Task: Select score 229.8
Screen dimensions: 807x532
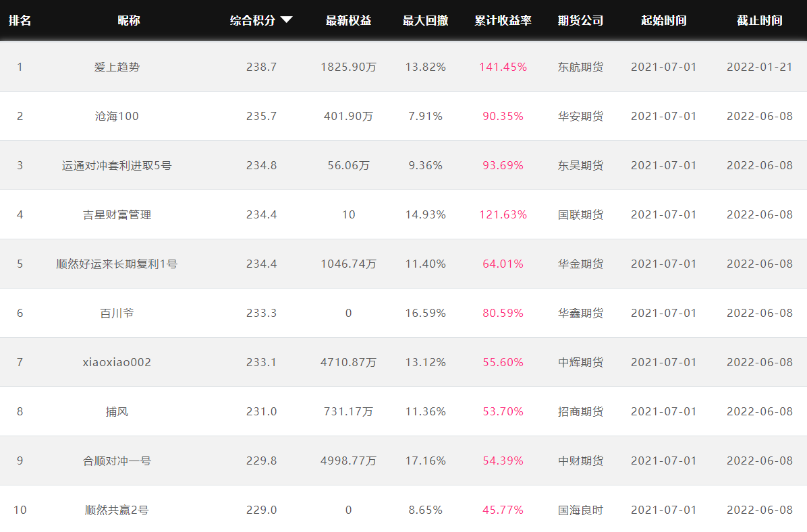Action: (261, 461)
